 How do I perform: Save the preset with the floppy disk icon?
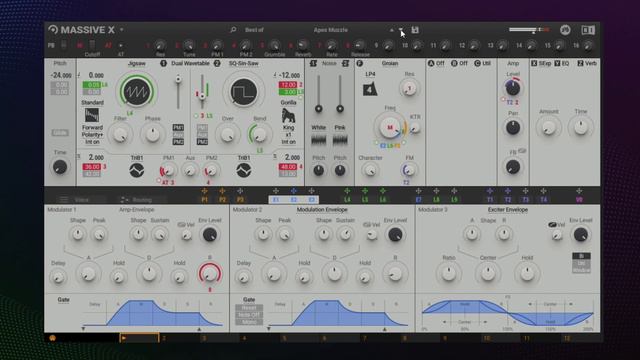[415, 30]
